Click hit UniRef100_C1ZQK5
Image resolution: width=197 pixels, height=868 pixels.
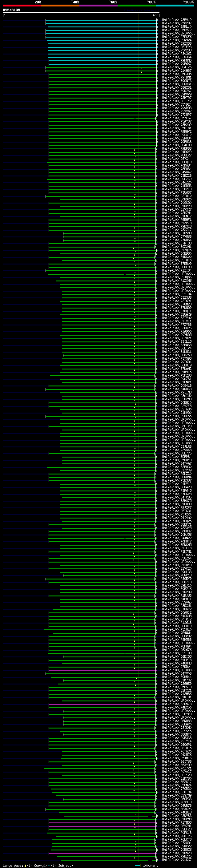(x=177, y=250)
